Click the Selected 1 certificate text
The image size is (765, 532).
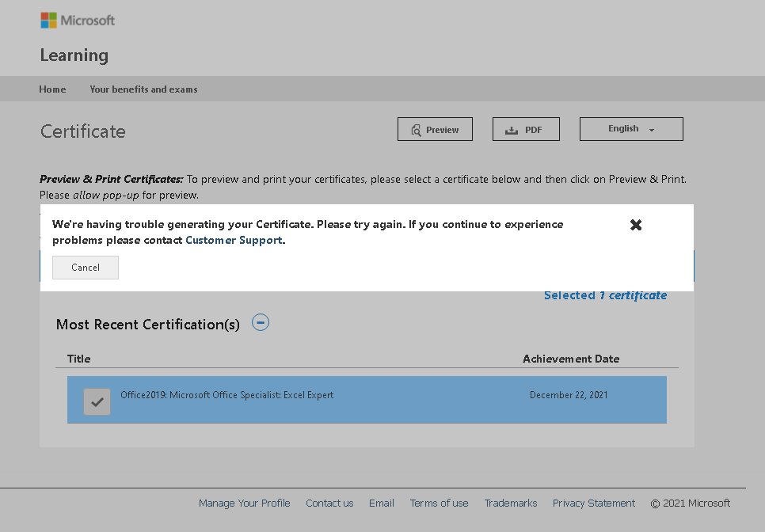click(x=606, y=295)
